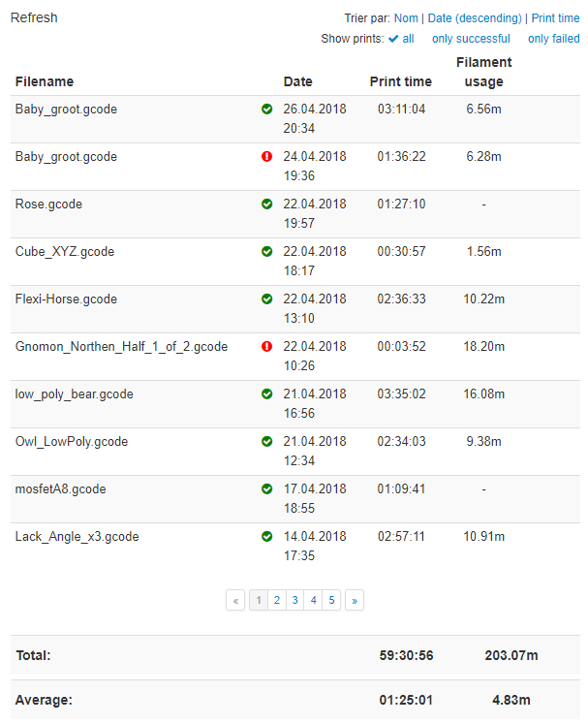Click the success icon beside Cube_XYZ.gcode
The width and height of the screenshot is (588, 724).
click(x=266, y=252)
